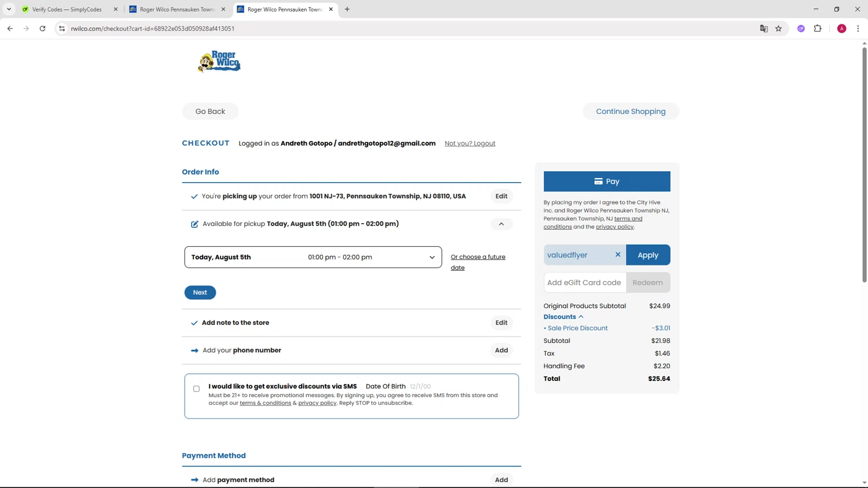This screenshot has height=488, width=868.
Task: Click the Go Back button
Action: pyautogui.click(x=210, y=111)
